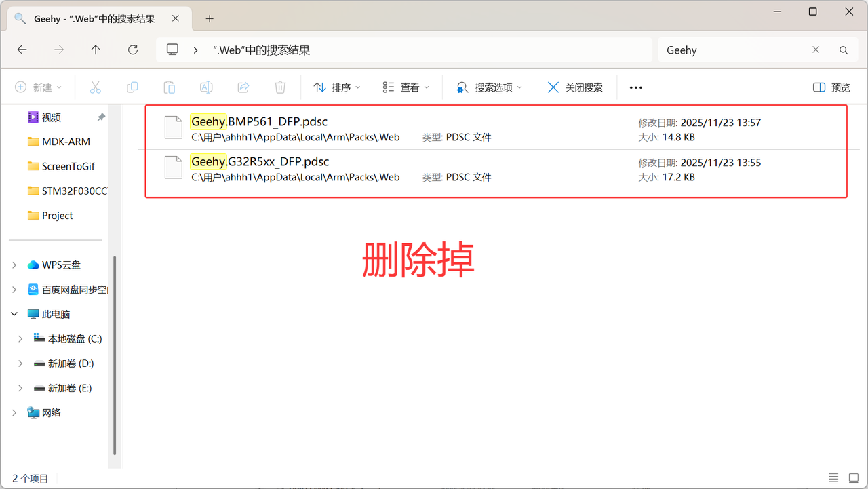Open the 查看 view dropdown
This screenshot has height=489, width=868.
click(x=406, y=87)
